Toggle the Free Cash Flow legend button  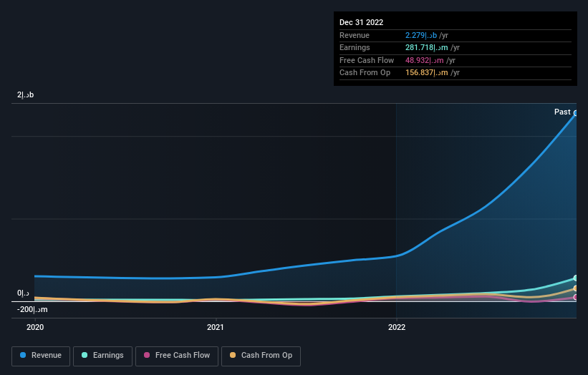click(177, 356)
